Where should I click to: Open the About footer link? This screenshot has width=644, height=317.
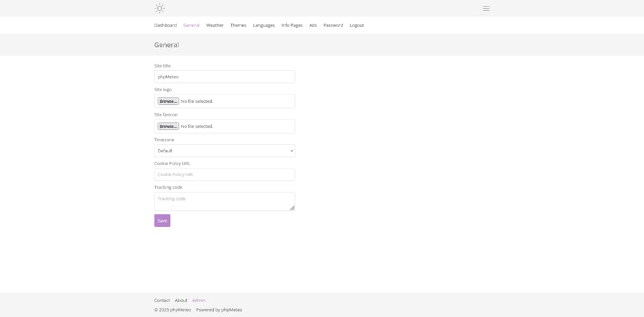coord(181,300)
